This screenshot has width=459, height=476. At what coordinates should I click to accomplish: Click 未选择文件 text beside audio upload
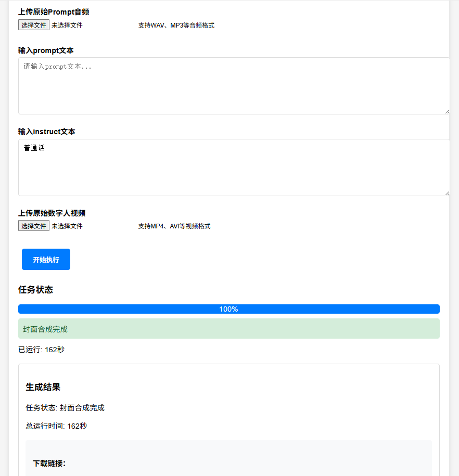tap(67, 25)
